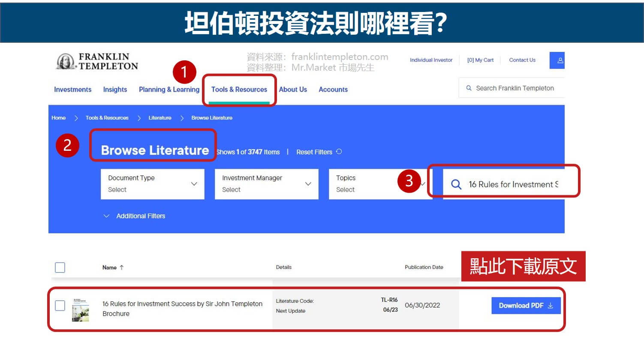Viewport: 644px width, 337px height.
Task: Go to the Tools & Resources breadcrumb
Action: [107, 118]
